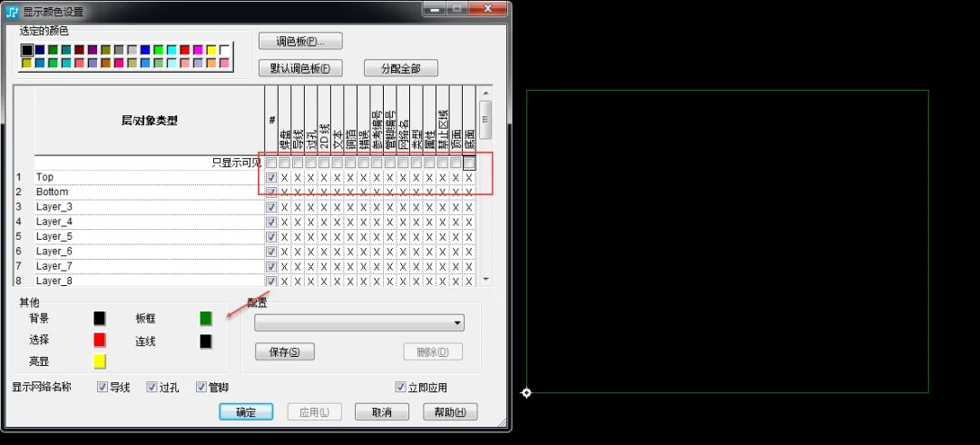The image size is (980, 445).
Task: Open the 背景 background color swatch
Action: 100,319
